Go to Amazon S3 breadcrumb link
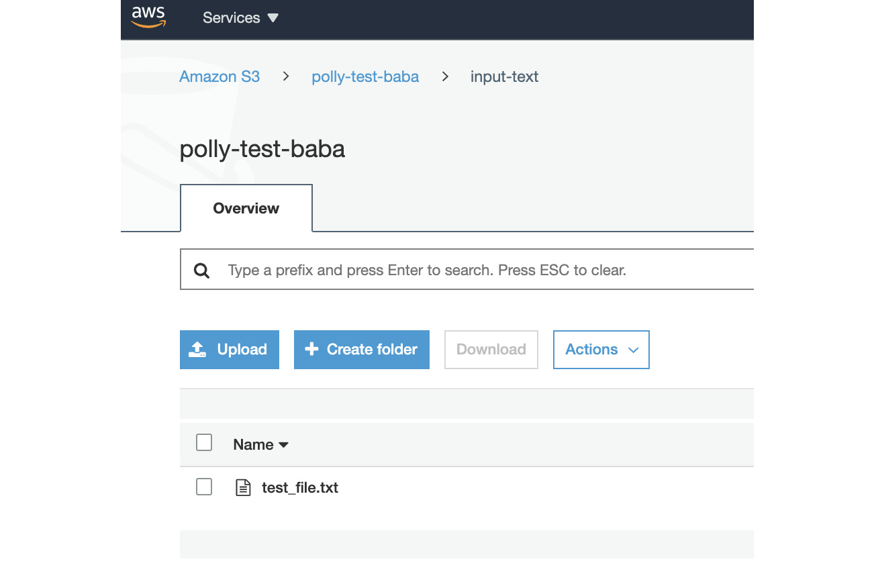The width and height of the screenshot is (874, 588). click(220, 77)
